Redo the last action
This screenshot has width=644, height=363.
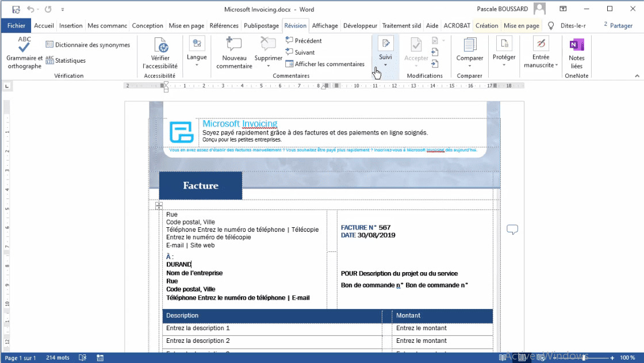pos(48,9)
